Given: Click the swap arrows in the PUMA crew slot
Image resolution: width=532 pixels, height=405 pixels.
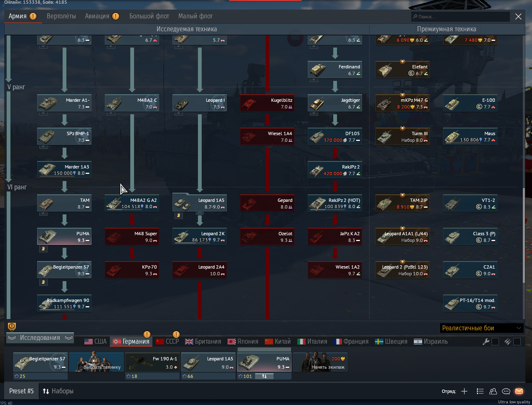Looking at the screenshot, I should tap(264, 376).
